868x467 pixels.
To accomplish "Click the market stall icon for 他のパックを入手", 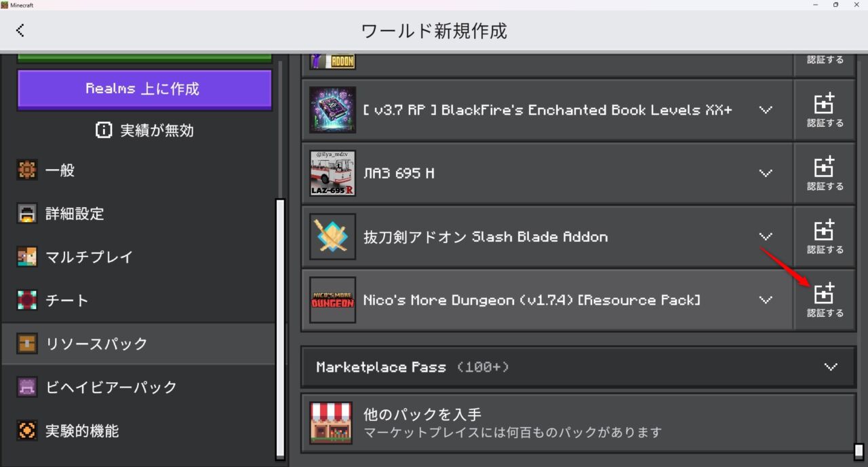I will tap(331, 422).
